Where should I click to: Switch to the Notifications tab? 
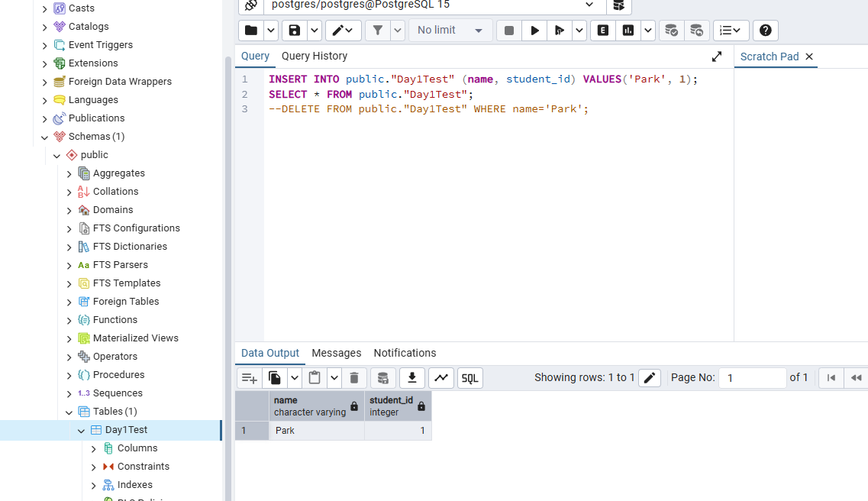(405, 353)
